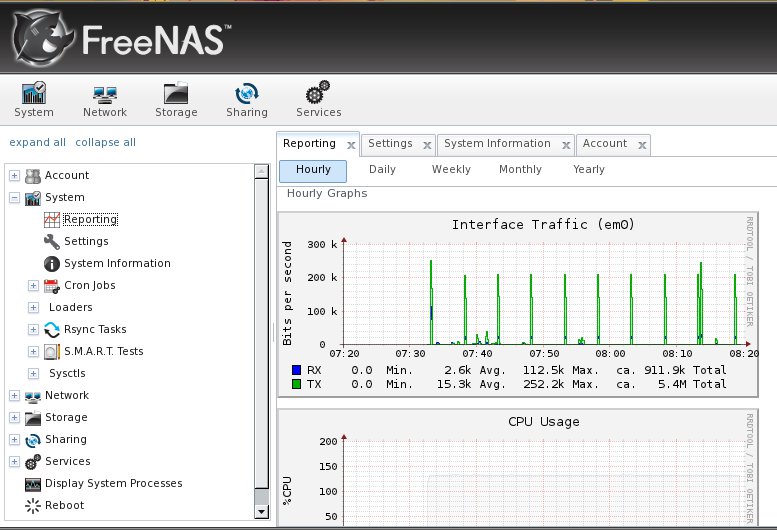
Task: Click the Storage folder icon in tree
Action: pos(33,418)
